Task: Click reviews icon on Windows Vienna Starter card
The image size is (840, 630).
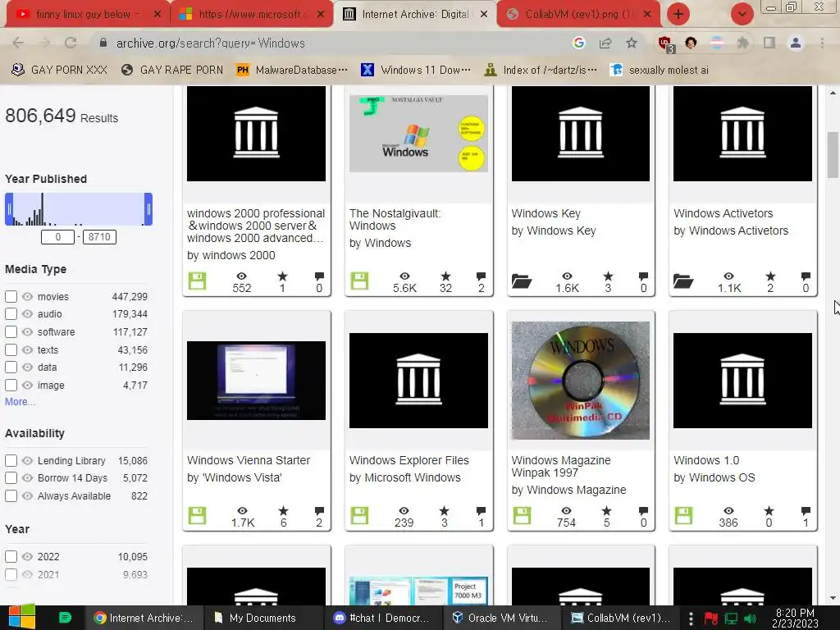Action: (319, 511)
